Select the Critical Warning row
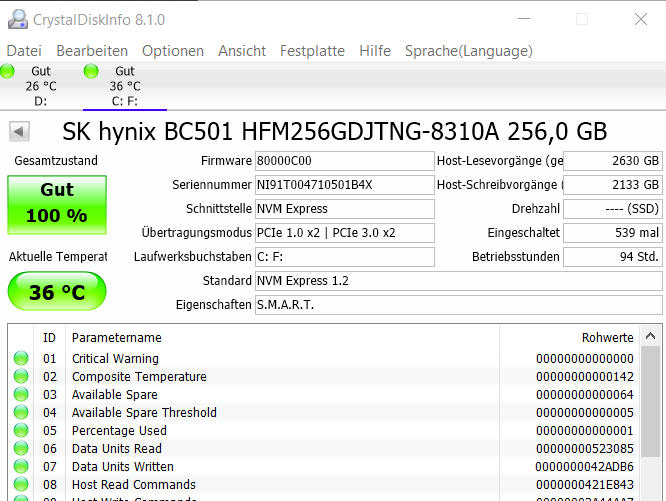Viewport: 666px width, 501px height. point(325,359)
